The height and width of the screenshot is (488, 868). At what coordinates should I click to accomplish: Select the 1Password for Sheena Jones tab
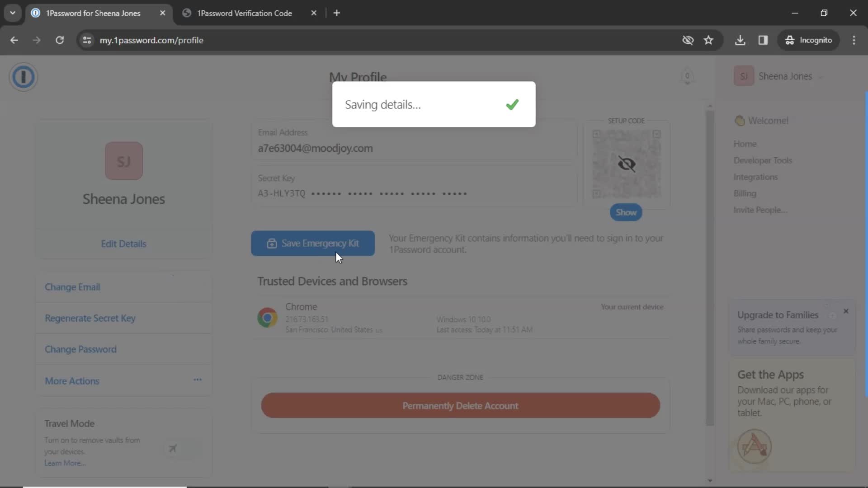point(93,13)
